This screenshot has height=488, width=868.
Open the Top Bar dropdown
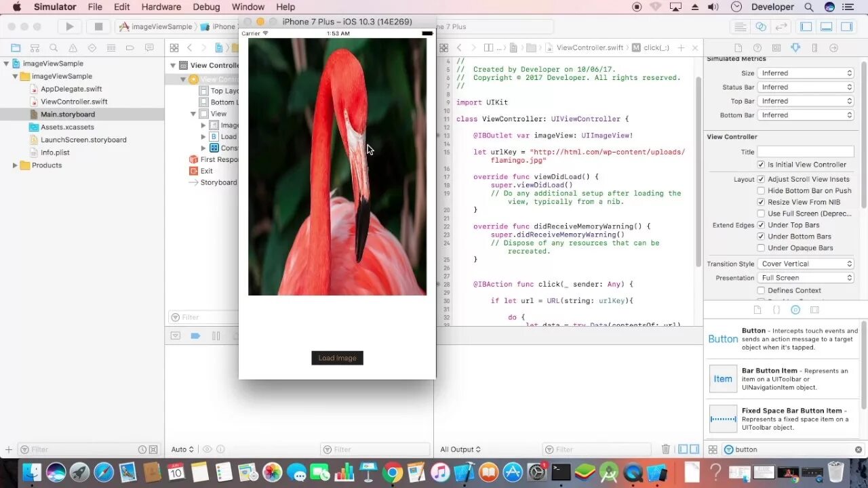tap(806, 101)
